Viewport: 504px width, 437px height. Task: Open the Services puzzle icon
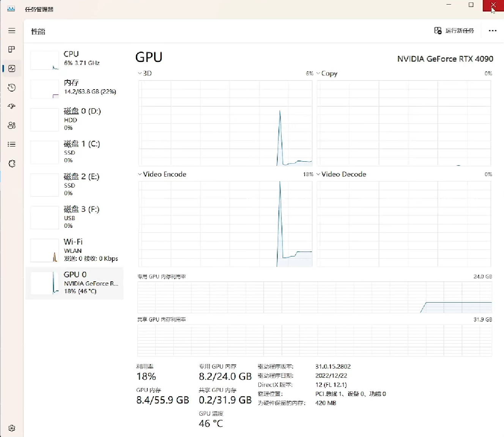click(x=12, y=164)
